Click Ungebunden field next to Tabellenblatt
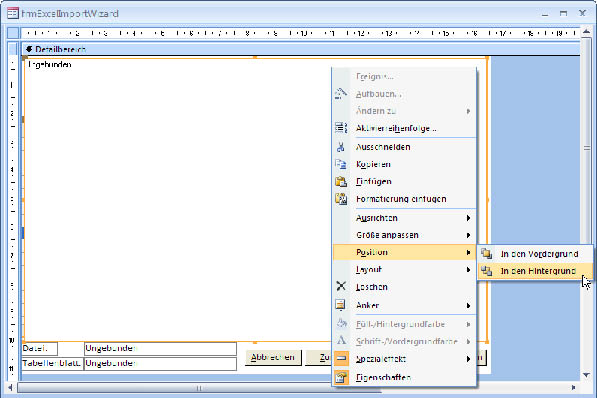The width and height of the screenshot is (597, 398). tap(160, 363)
